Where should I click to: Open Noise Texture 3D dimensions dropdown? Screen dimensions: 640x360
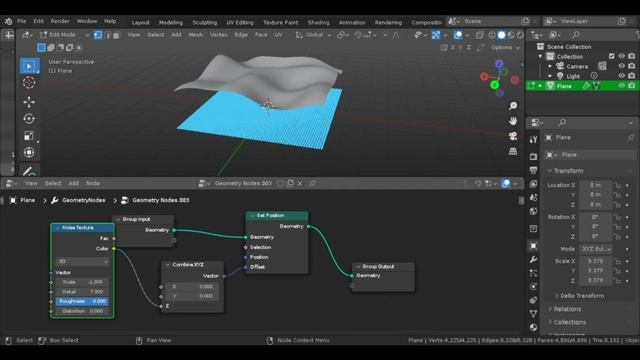[82, 261]
